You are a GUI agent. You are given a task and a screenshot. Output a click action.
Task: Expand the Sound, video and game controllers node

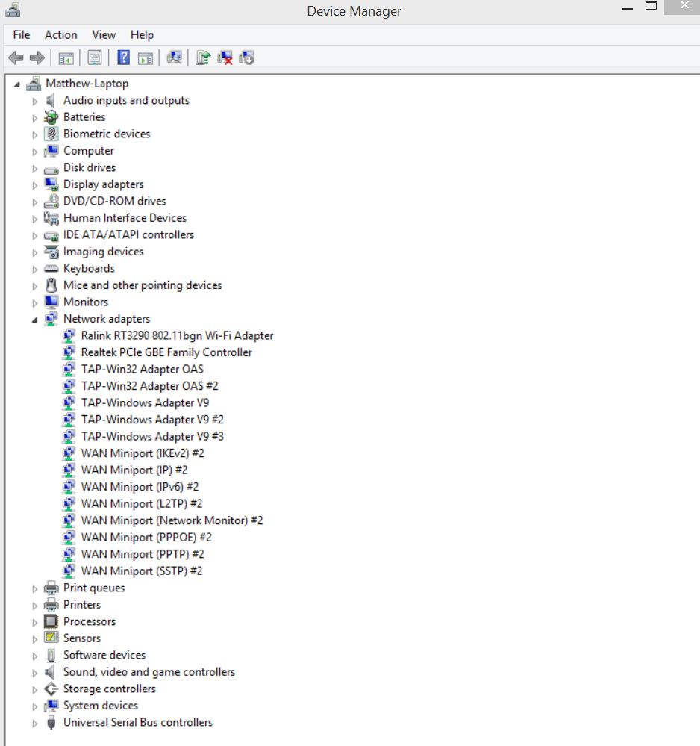pyautogui.click(x=34, y=671)
